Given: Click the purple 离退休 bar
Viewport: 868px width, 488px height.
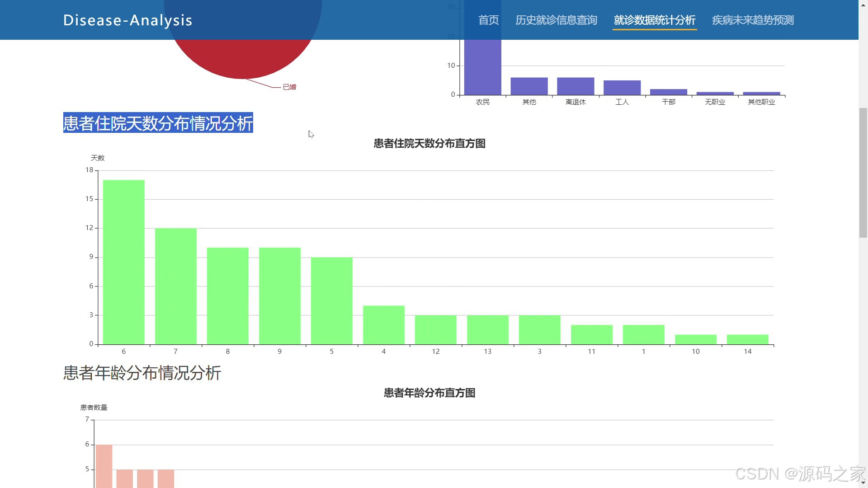Looking at the screenshot, I should 576,86.
